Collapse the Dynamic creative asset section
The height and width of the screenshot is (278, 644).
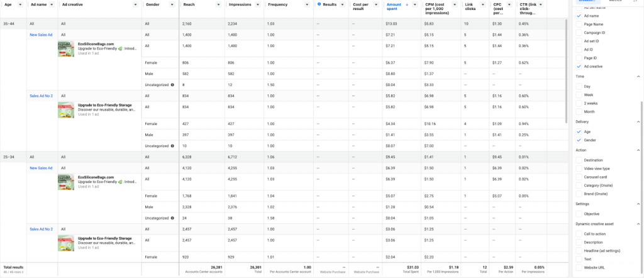tap(638, 224)
